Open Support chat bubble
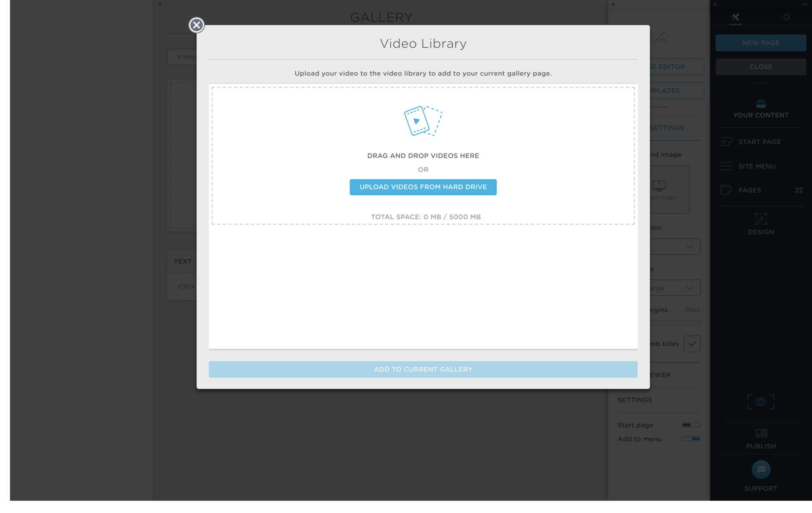 tap(761, 469)
